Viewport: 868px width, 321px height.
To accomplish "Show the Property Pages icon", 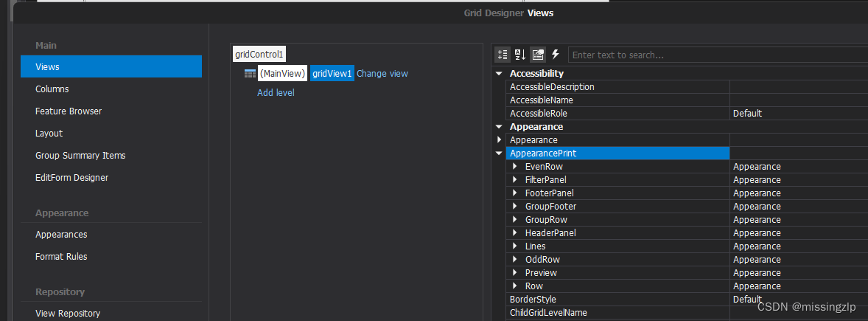I will tap(537, 55).
